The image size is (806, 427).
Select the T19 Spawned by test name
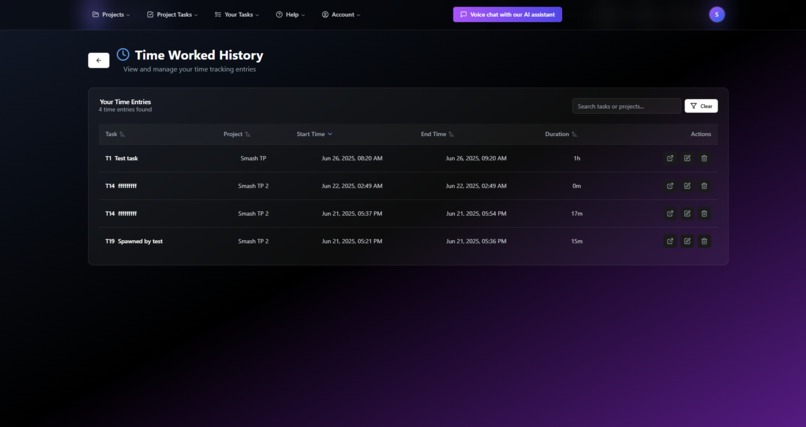point(134,241)
